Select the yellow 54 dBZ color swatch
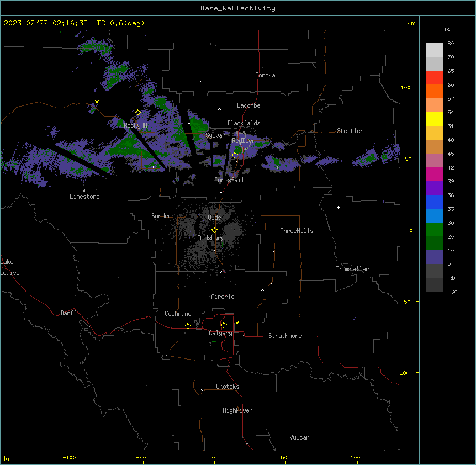Viewport: 476px width, 465px height. (434, 119)
